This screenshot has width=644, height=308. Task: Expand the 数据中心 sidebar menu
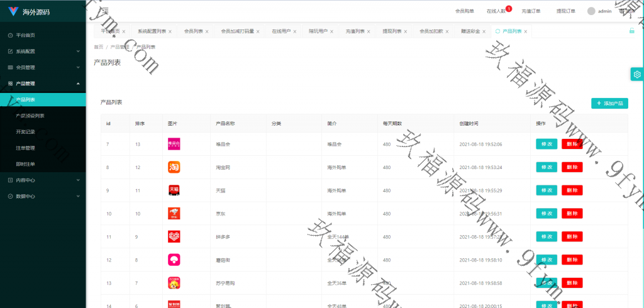(43, 196)
